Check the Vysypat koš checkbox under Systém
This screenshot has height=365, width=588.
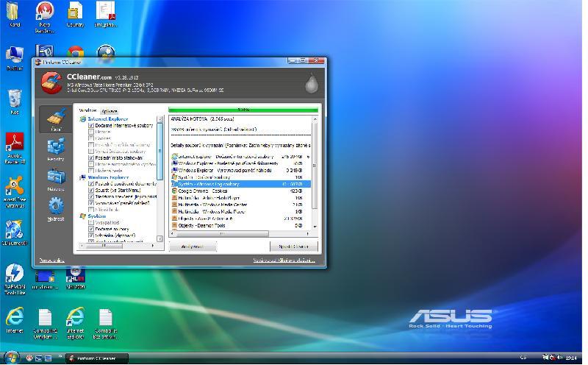[x=90, y=222]
